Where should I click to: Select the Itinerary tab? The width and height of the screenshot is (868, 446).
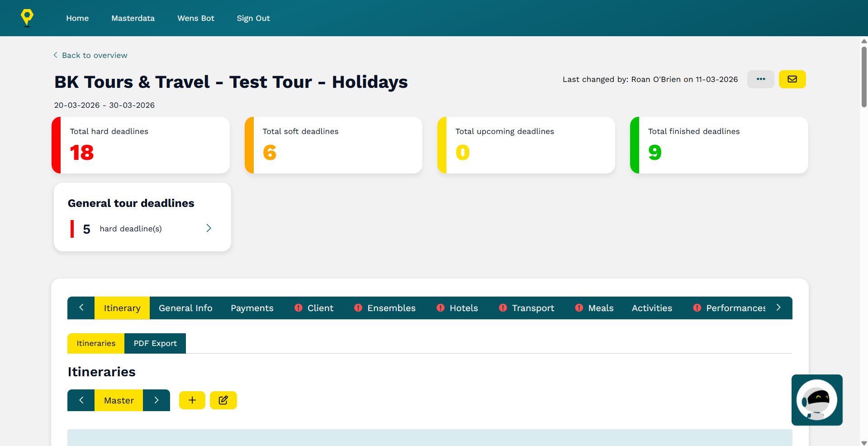coord(122,308)
